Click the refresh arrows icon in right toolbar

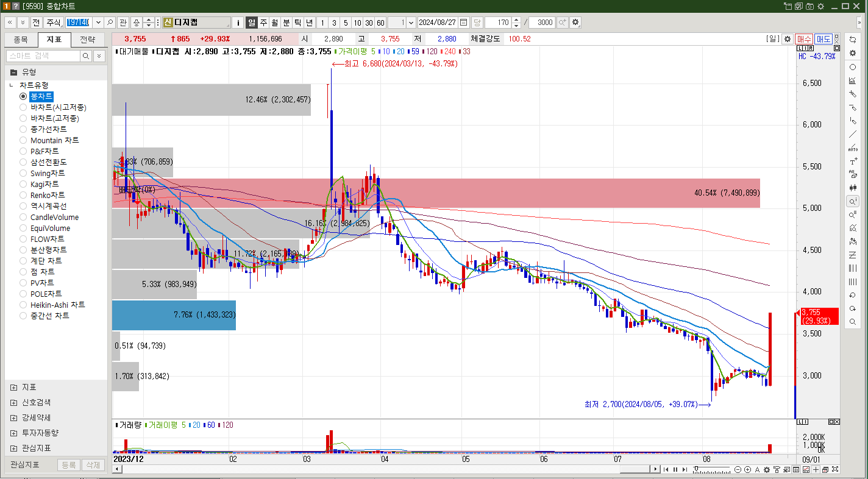click(x=853, y=40)
